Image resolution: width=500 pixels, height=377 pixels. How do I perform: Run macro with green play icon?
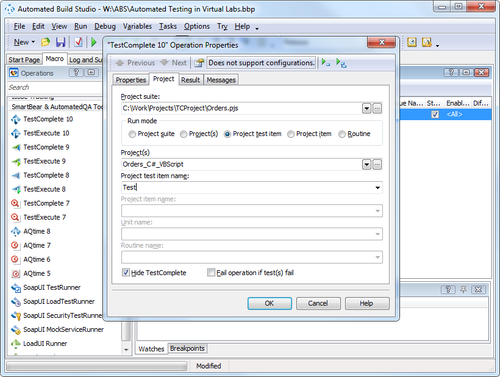coord(94,42)
